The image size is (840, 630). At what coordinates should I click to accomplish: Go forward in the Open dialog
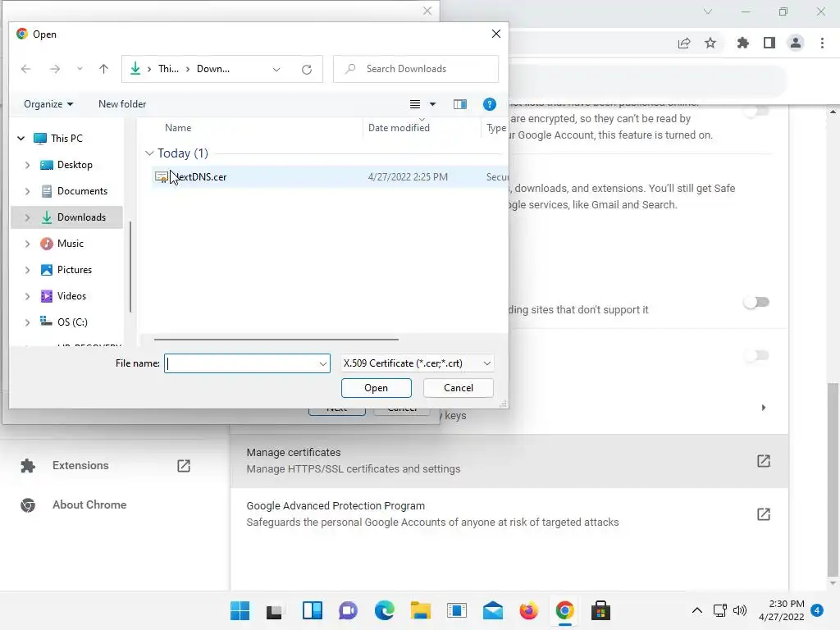[x=55, y=69]
